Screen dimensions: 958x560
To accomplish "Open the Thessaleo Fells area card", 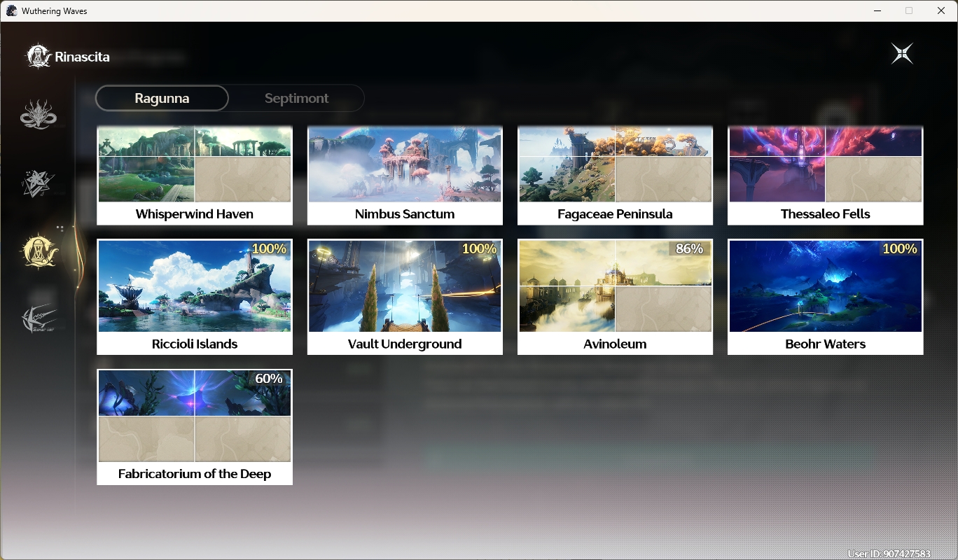I will click(x=826, y=176).
